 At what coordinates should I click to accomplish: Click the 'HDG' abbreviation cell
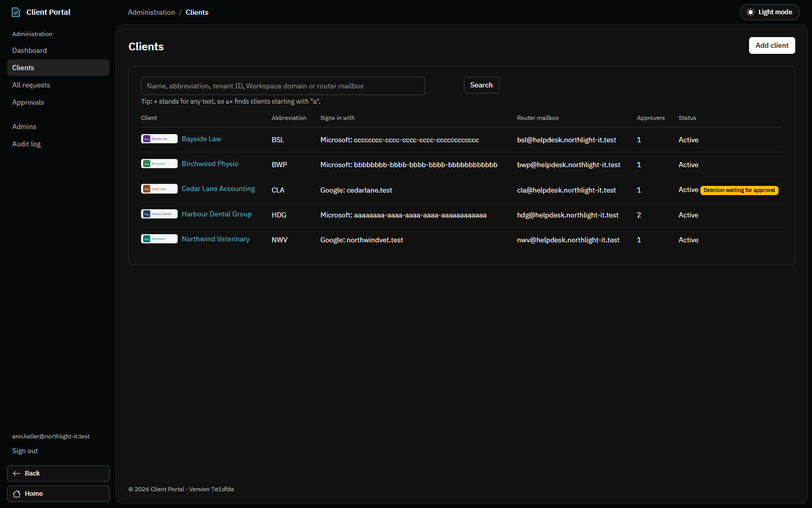point(279,215)
